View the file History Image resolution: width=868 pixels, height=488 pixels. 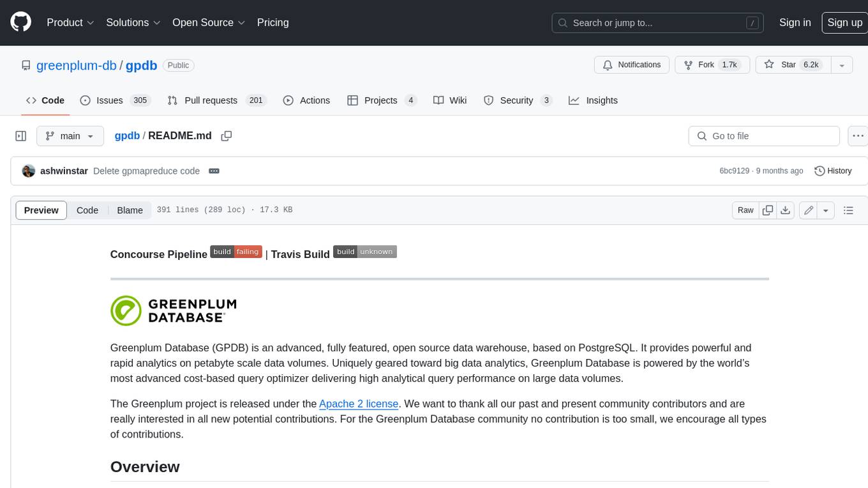point(833,171)
